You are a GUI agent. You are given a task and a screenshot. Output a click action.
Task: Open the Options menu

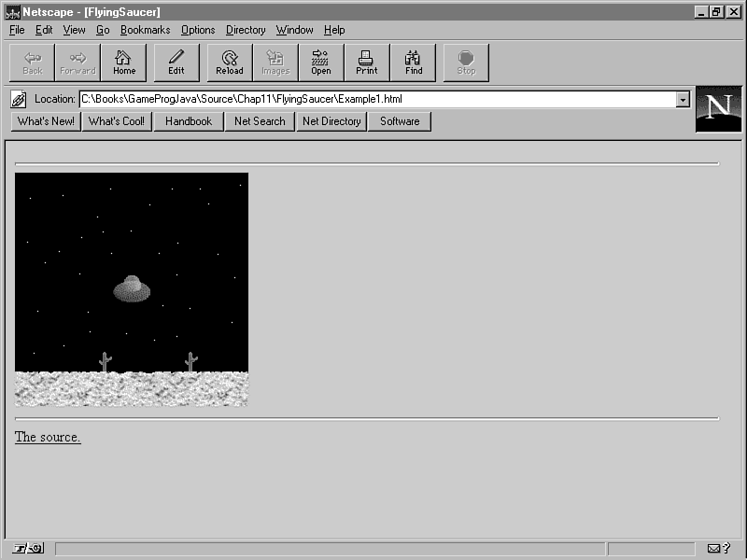[198, 30]
